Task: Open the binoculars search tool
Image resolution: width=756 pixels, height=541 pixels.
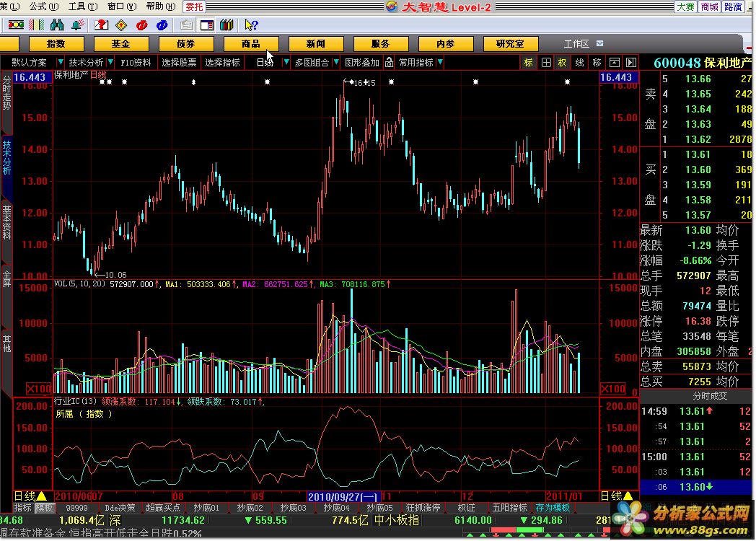Action: 57,25
